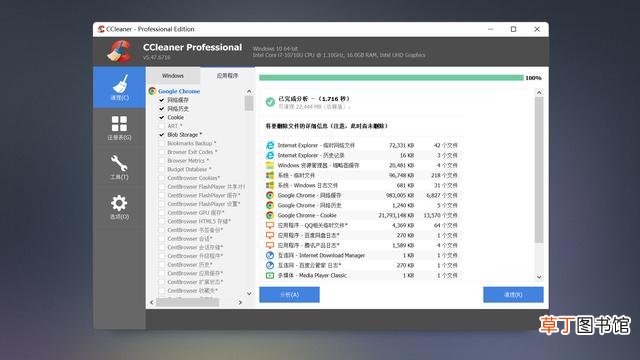The height and width of the screenshot is (360, 640).
Task: Click the 96,748 KB size value
Action: coord(401,176)
